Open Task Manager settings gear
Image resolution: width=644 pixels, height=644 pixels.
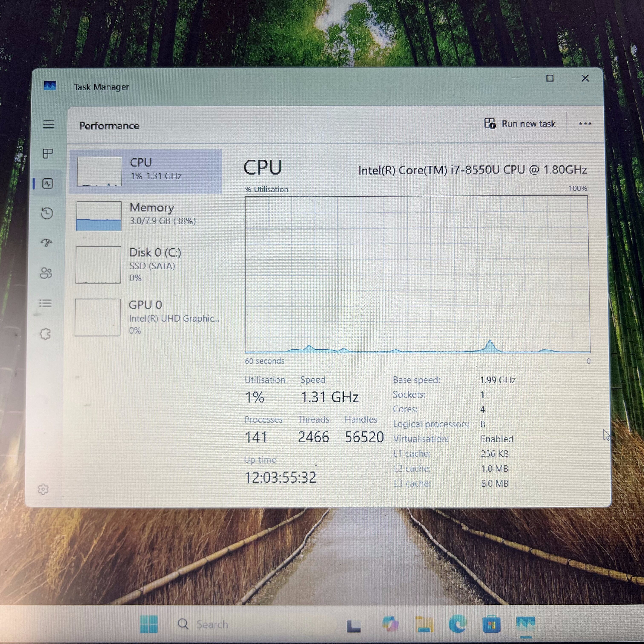pyautogui.click(x=43, y=489)
